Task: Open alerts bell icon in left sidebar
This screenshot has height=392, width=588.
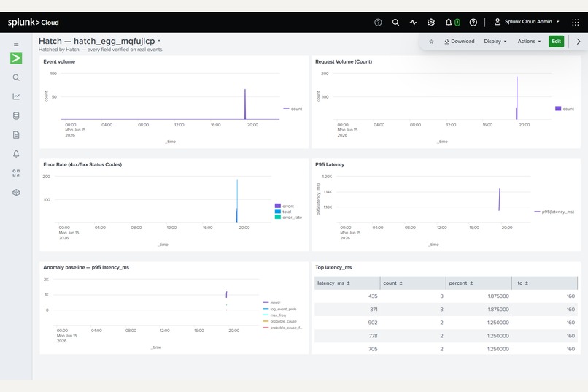Action: click(16, 154)
